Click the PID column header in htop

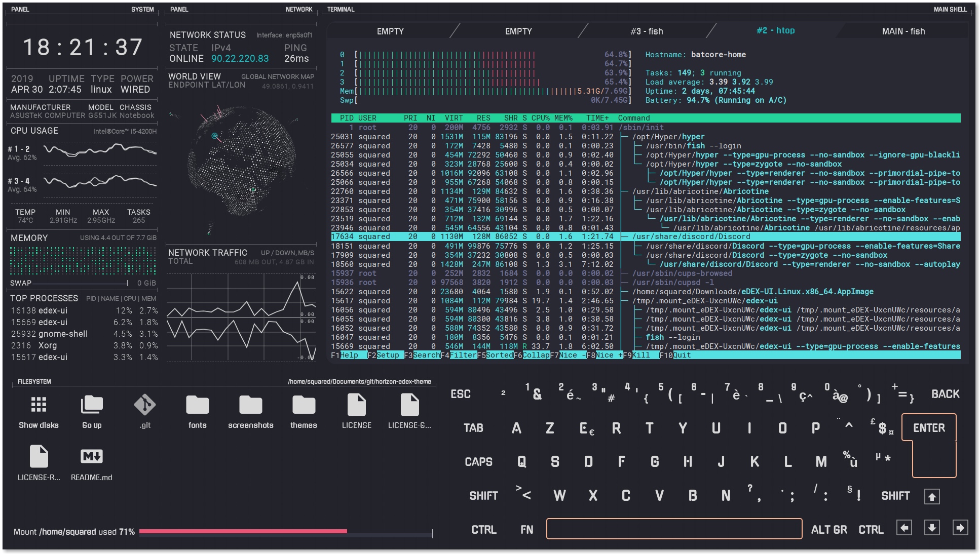[347, 118]
